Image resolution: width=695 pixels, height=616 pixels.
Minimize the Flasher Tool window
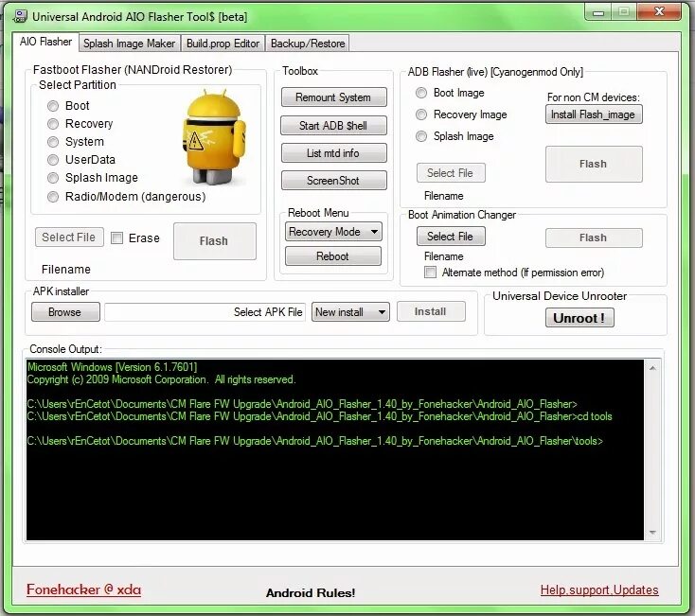597,12
